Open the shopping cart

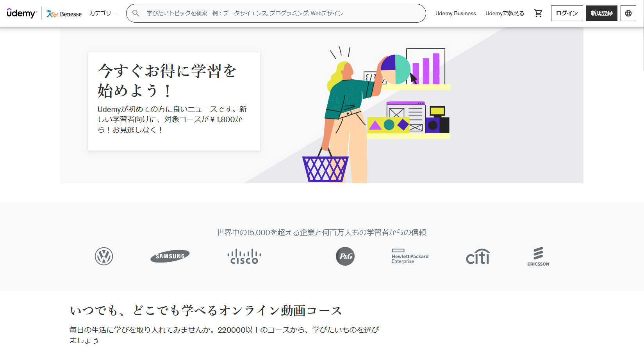click(x=538, y=13)
